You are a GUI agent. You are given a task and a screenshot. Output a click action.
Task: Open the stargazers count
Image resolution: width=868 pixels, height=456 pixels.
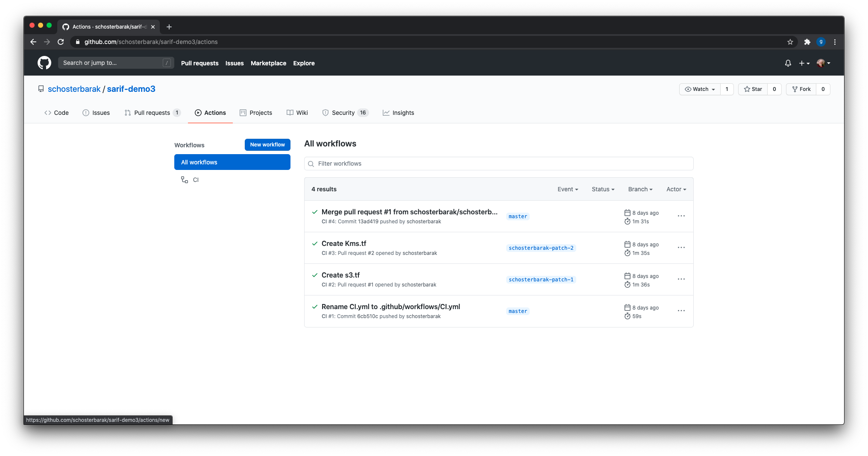click(x=774, y=89)
